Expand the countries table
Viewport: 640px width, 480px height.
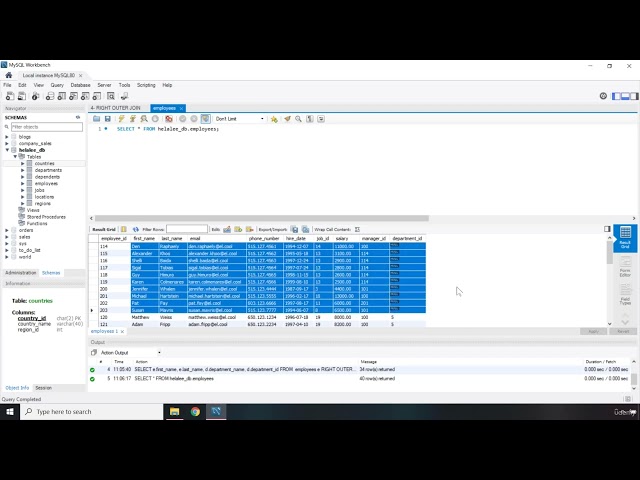23,163
